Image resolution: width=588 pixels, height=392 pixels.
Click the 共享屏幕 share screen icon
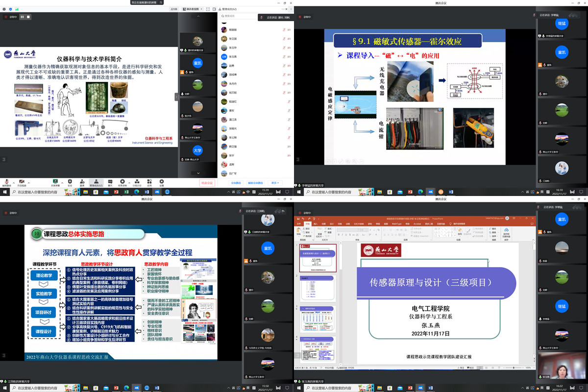55,181
